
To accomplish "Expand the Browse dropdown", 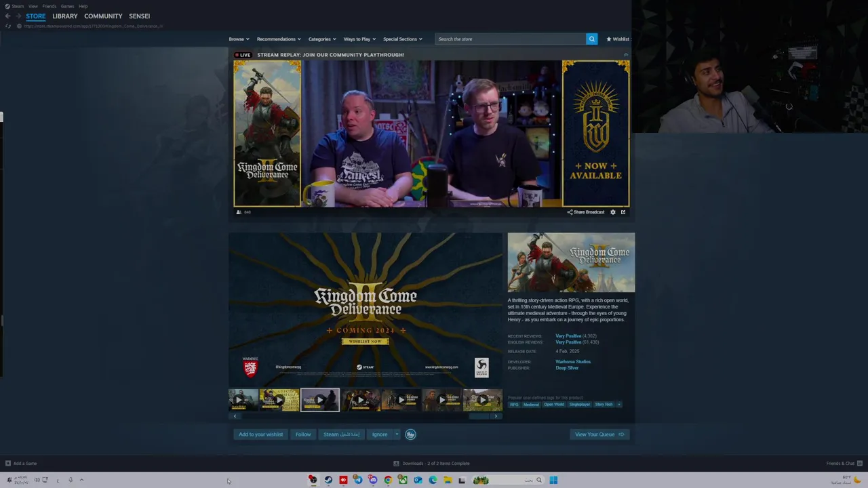I will [x=239, y=39].
